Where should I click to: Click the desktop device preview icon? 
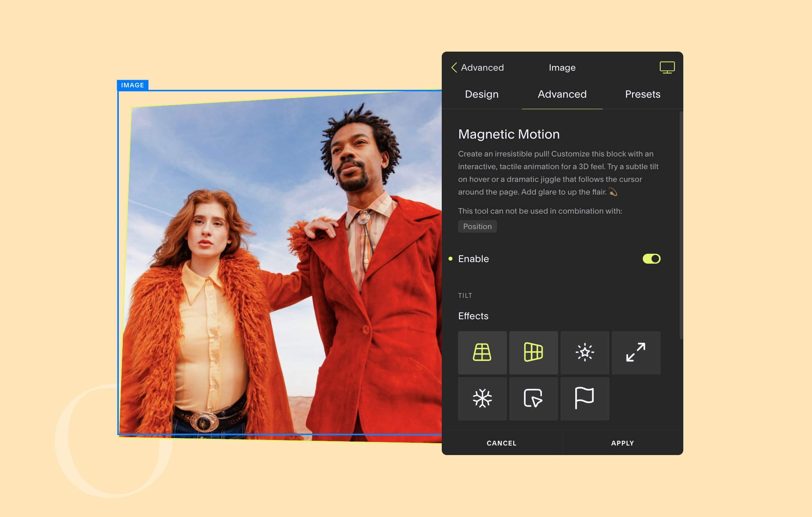pos(667,68)
